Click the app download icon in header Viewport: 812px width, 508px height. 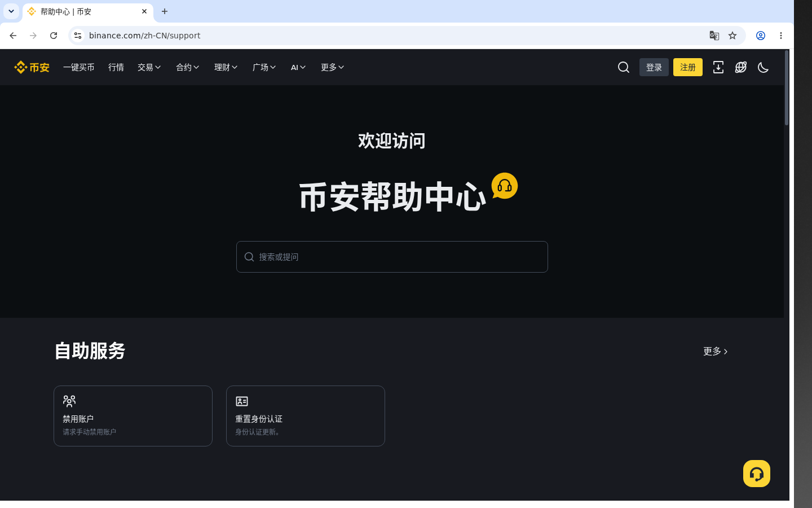(718, 67)
